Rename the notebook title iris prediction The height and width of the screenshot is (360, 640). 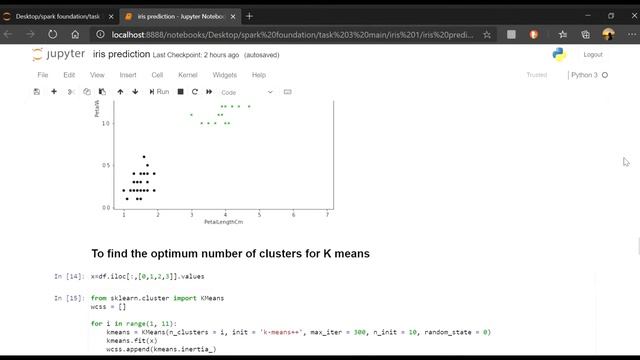click(121, 54)
